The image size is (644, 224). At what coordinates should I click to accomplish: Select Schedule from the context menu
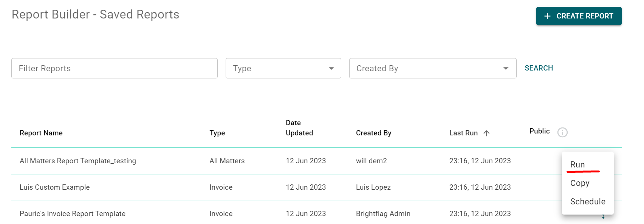[x=588, y=202]
